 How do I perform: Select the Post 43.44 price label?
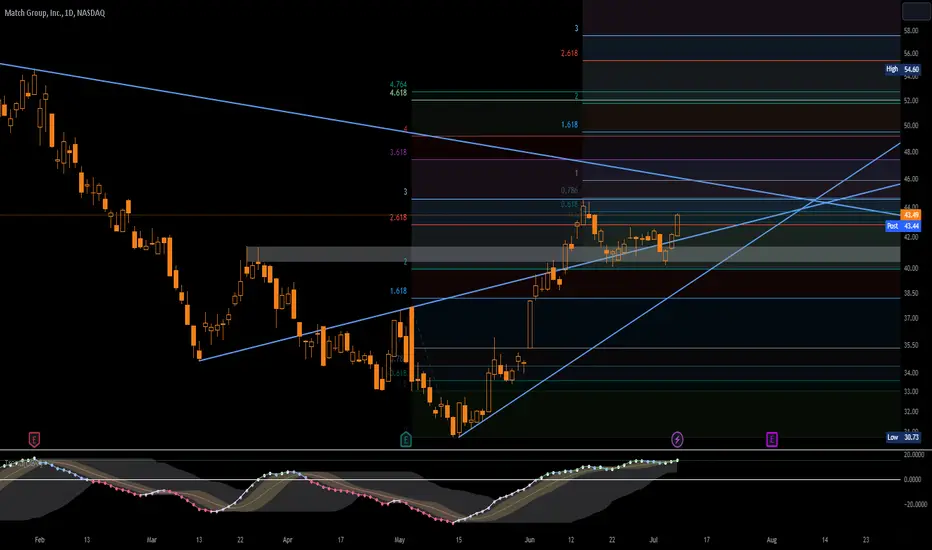tap(903, 226)
